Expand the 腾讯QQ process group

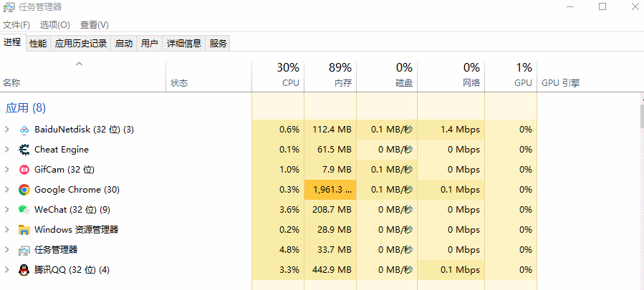pyautogui.click(x=7, y=270)
